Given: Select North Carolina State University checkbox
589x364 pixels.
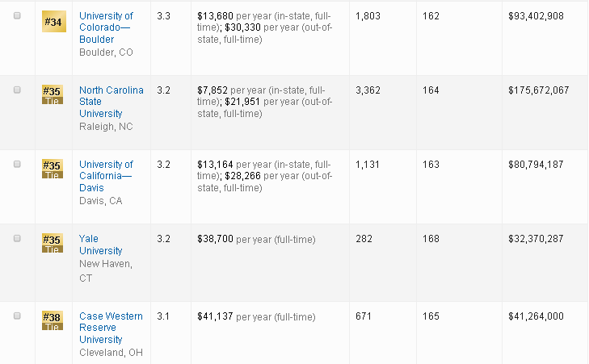Looking at the screenshot, I should point(17,90).
